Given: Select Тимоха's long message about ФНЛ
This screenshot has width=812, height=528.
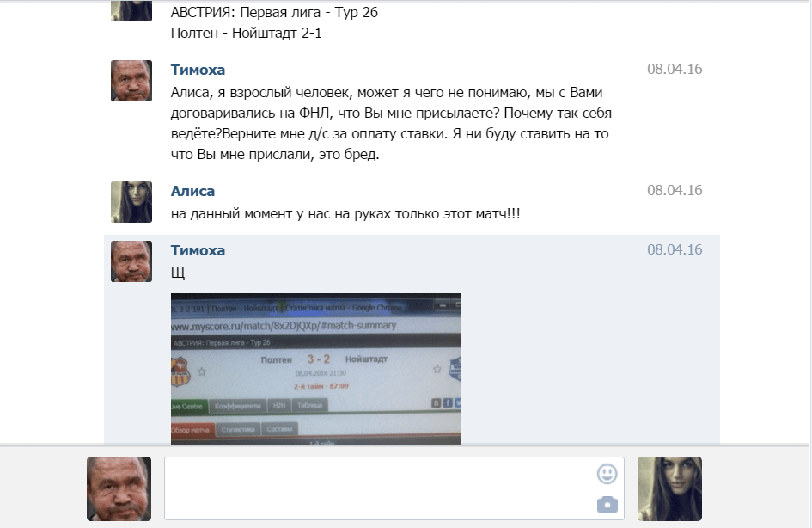Looking at the screenshot, I should pyautogui.click(x=392, y=123).
